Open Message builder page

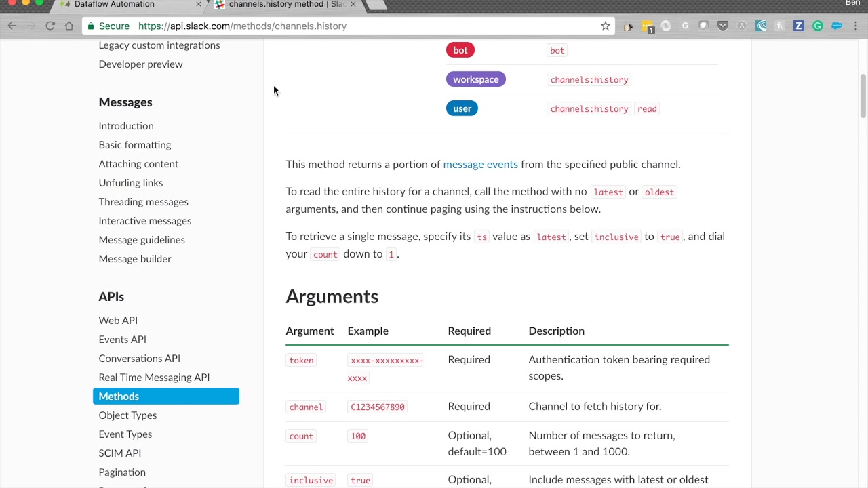click(135, 259)
